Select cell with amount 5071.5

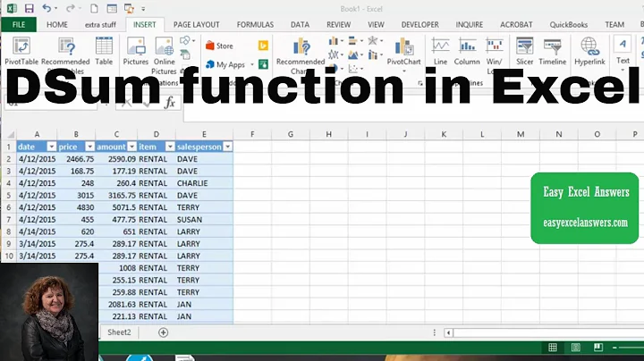pyautogui.click(x=116, y=207)
